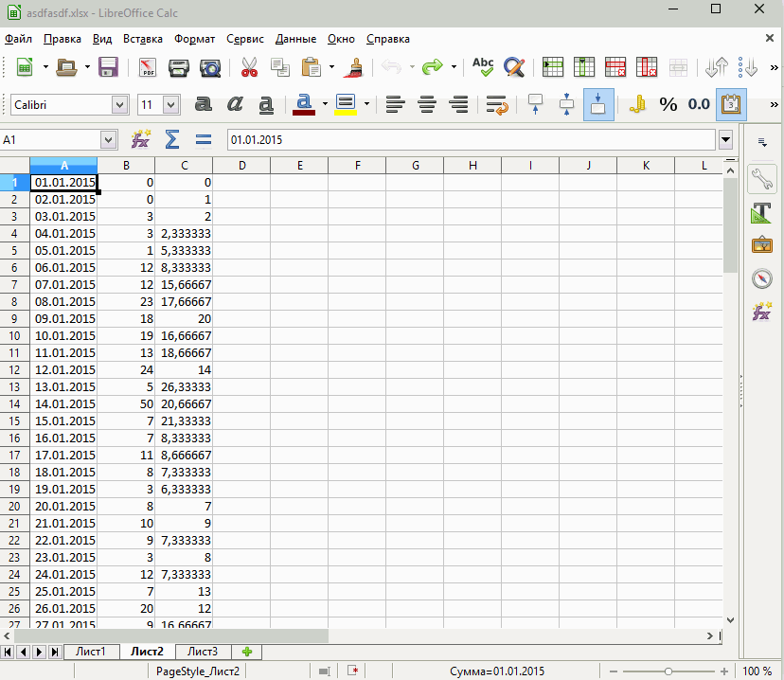The height and width of the screenshot is (680, 784).
Task: Open the sidebar Gallery panel
Action: click(x=761, y=245)
